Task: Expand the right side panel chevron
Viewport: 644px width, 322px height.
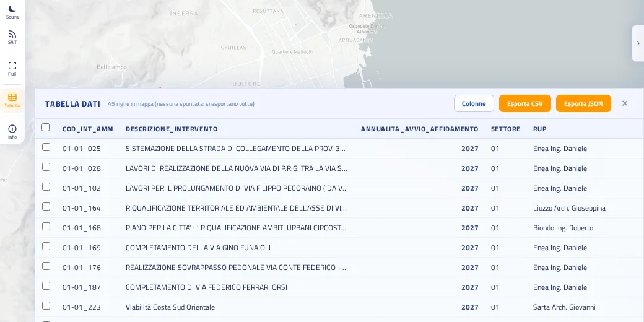Action: 638,43
